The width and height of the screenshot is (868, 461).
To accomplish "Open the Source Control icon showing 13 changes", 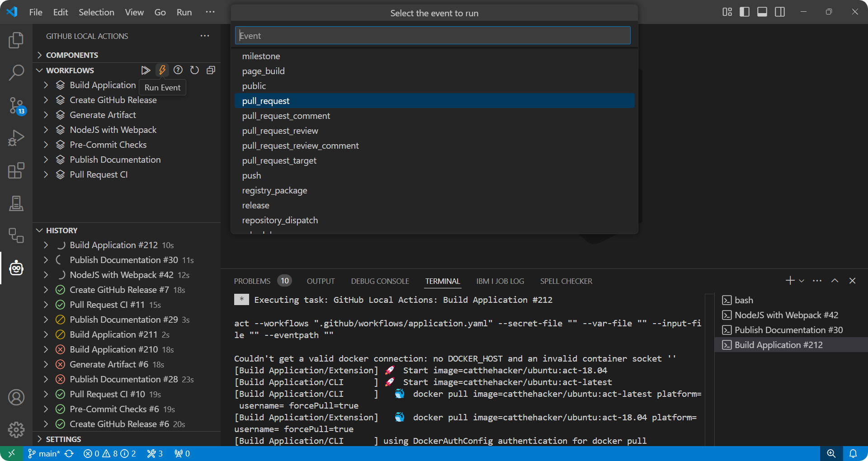I will pyautogui.click(x=16, y=105).
